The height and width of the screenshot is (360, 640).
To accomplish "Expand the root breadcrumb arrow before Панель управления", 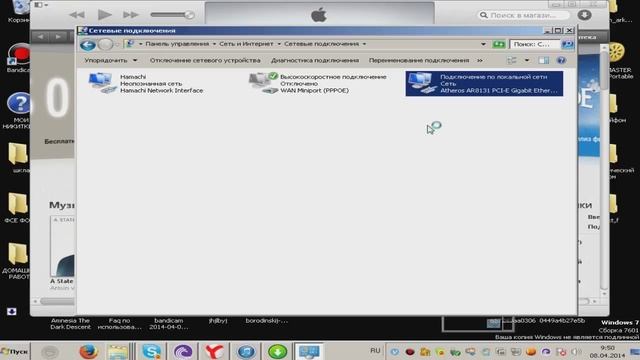I will pos(140,44).
